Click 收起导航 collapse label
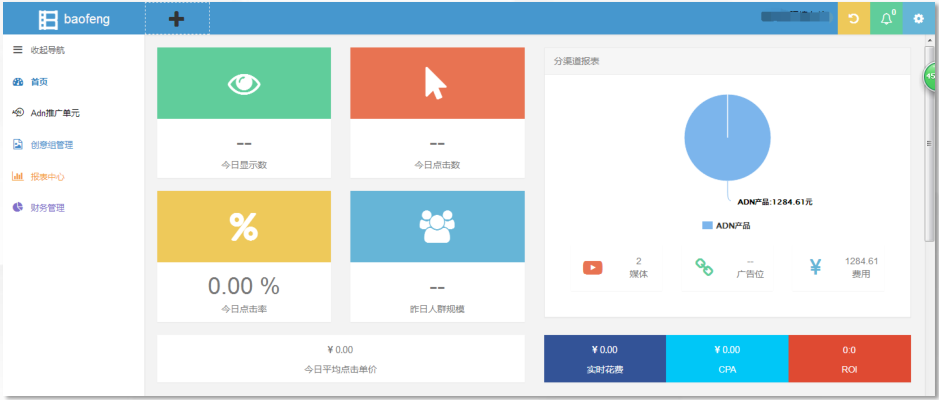The width and height of the screenshot is (939, 400). [x=47, y=50]
